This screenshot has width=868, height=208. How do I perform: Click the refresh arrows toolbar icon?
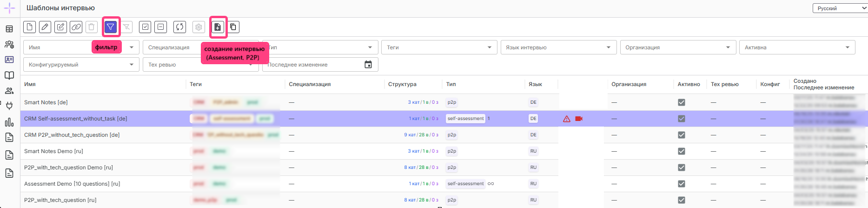point(179,27)
